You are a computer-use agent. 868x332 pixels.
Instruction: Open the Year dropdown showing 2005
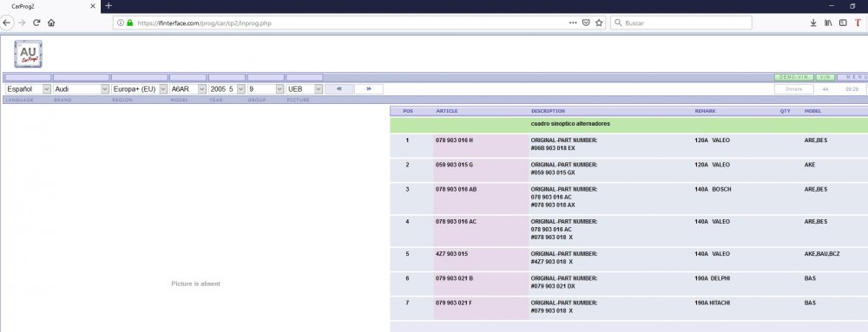coord(227,89)
